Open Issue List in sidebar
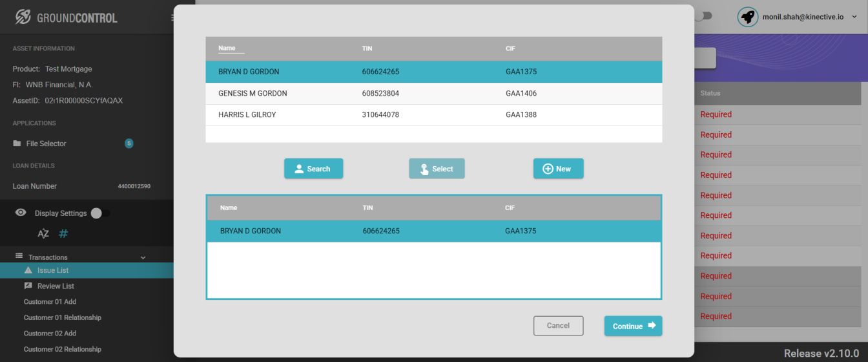Screen dimensions: 868x362 (87, 270)
